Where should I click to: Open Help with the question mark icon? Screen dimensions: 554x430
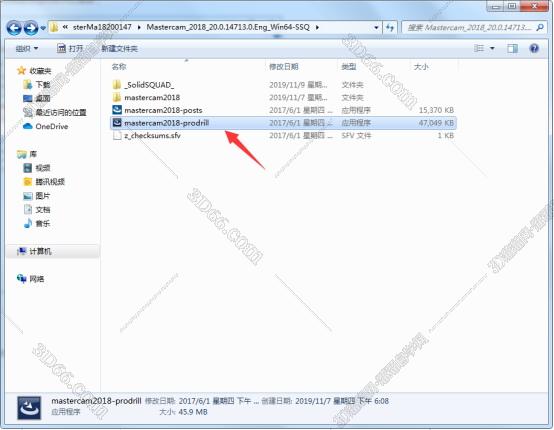tap(534, 48)
